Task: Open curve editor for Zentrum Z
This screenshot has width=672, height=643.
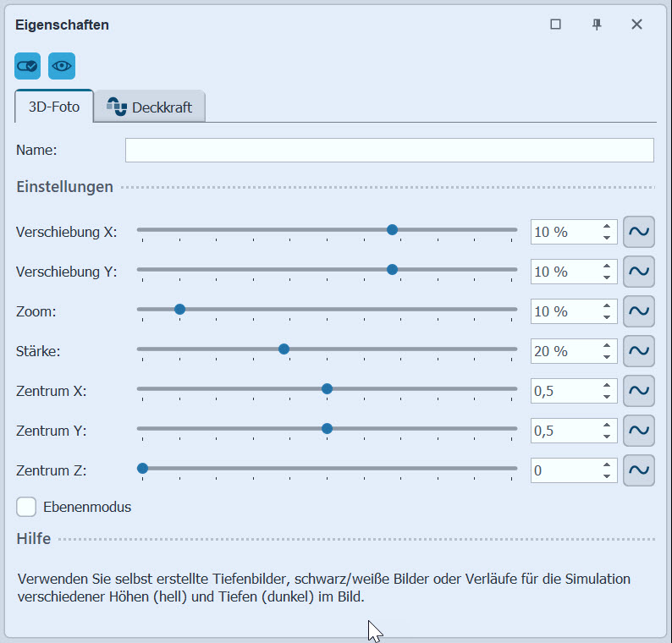Action: click(x=639, y=470)
